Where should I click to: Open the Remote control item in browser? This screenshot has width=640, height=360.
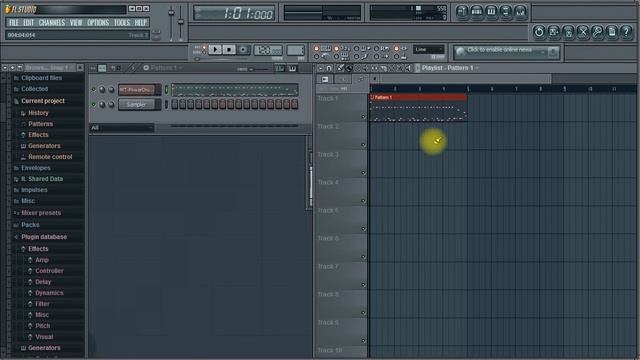click(50, 157)
